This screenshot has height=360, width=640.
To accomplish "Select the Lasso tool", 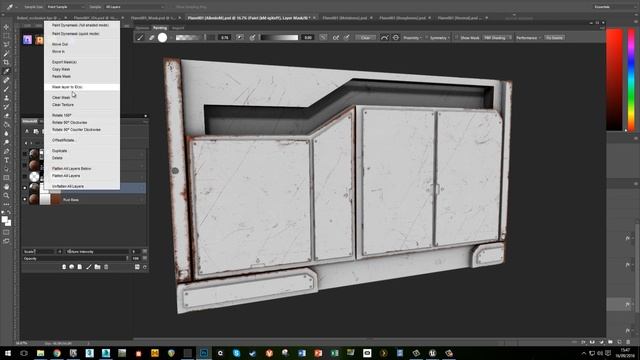I will tap(6, 44).
